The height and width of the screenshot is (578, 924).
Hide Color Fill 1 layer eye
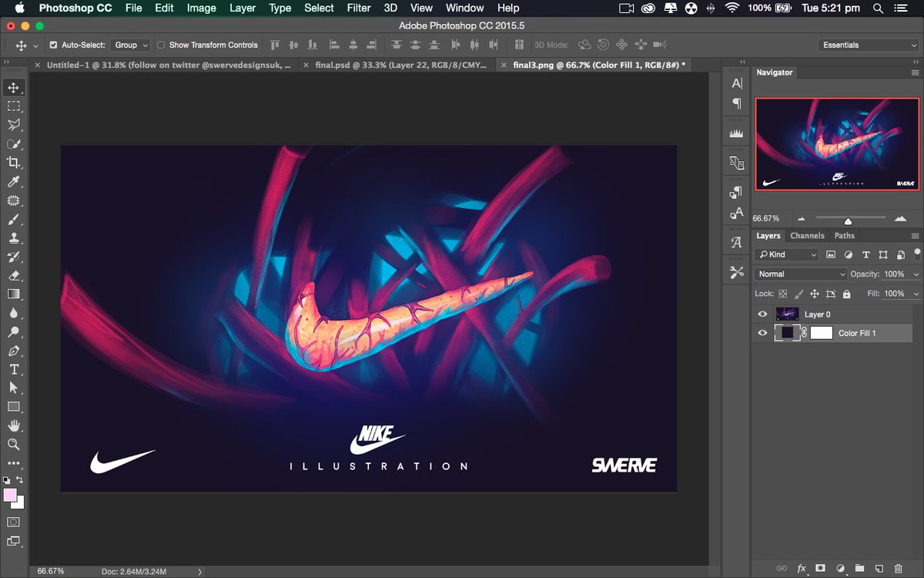[x=762, y=333]
